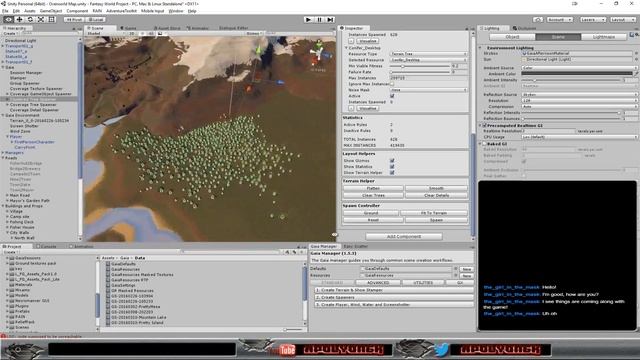Click Create Spawners in Gaia Manager
This screenshot has height=360, width=640.
tap(394, 297)
